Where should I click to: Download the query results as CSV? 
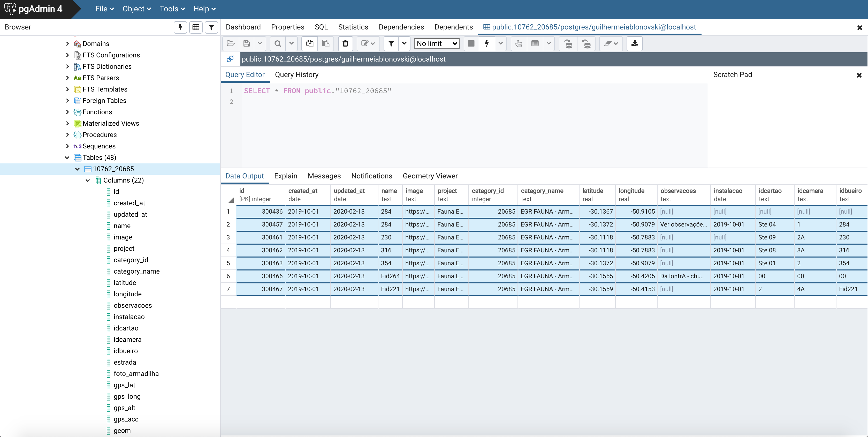[x=634, y=43]
